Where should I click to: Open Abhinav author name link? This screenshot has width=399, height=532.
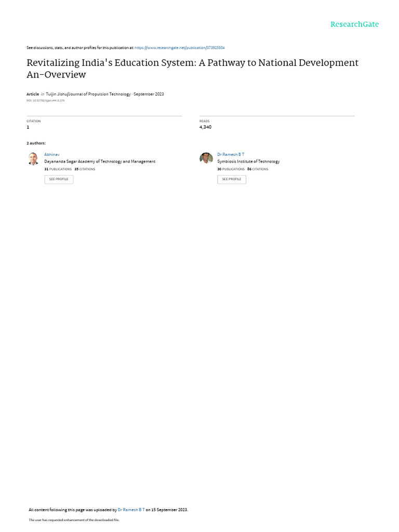tap(52, 154)
